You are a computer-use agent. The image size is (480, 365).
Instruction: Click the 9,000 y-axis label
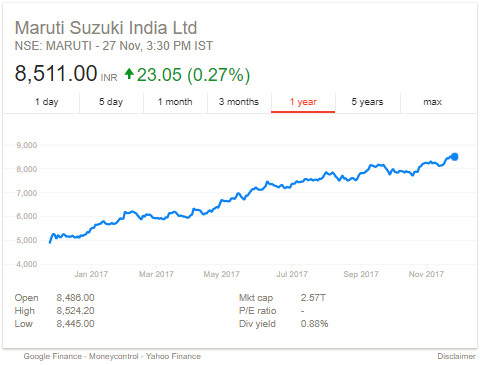coord(27,145)
